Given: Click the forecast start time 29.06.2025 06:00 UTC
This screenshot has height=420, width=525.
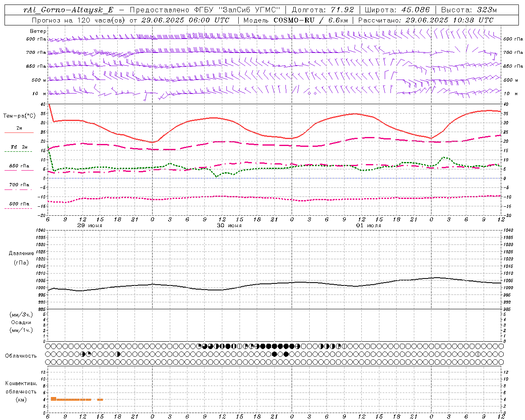Looking at the screenshot, I should click(x=185, y=20).
